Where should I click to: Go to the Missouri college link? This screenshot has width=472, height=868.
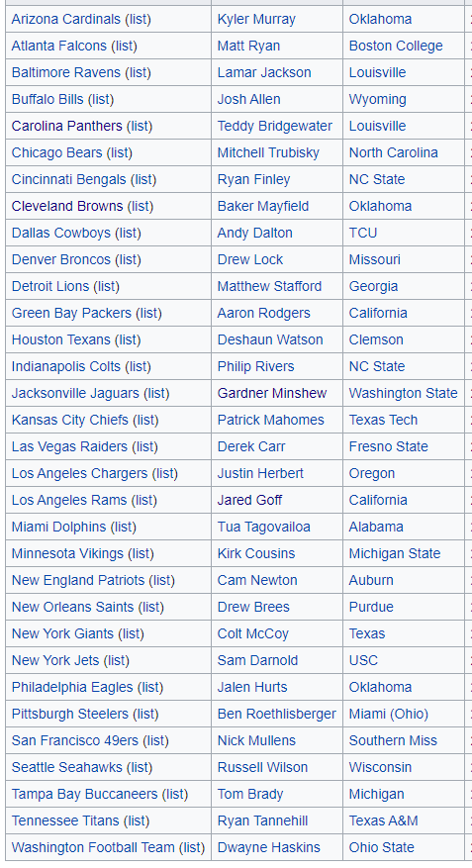pyautogui.click(x=375, y=259)
